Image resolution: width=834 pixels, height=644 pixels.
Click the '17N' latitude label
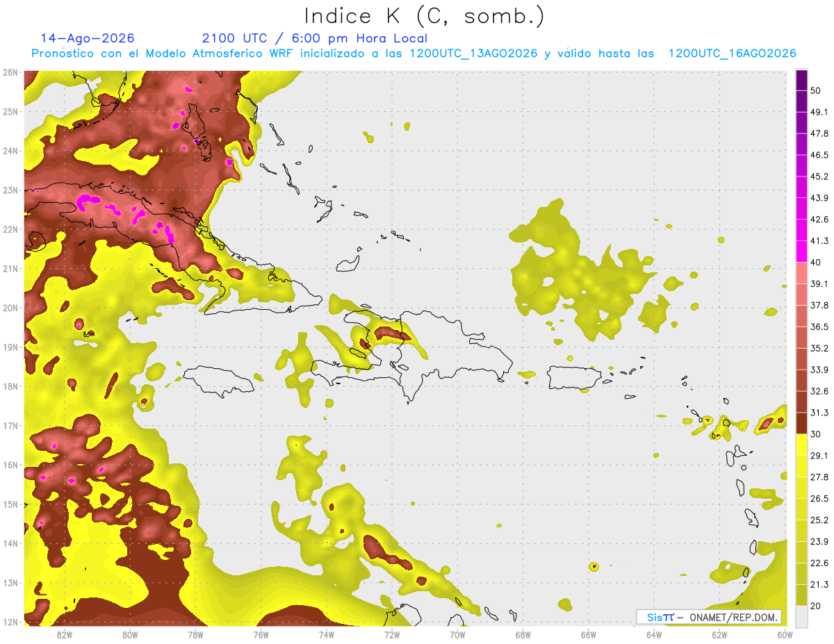click(10, 425)
